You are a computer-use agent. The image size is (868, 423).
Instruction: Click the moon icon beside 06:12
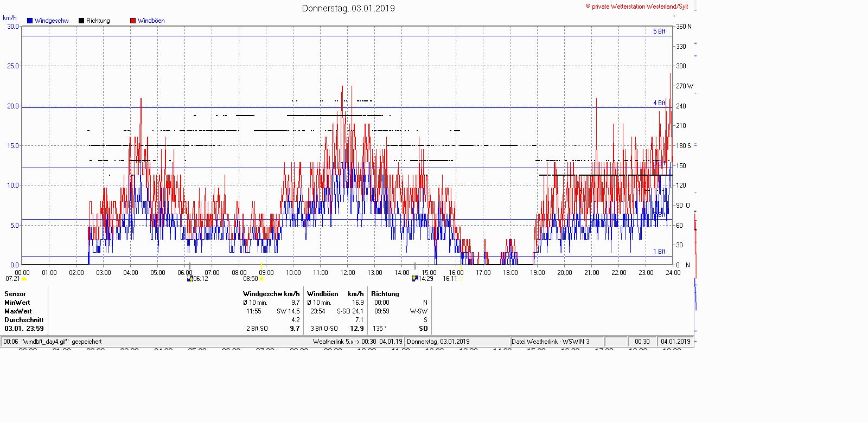(190, 279)
